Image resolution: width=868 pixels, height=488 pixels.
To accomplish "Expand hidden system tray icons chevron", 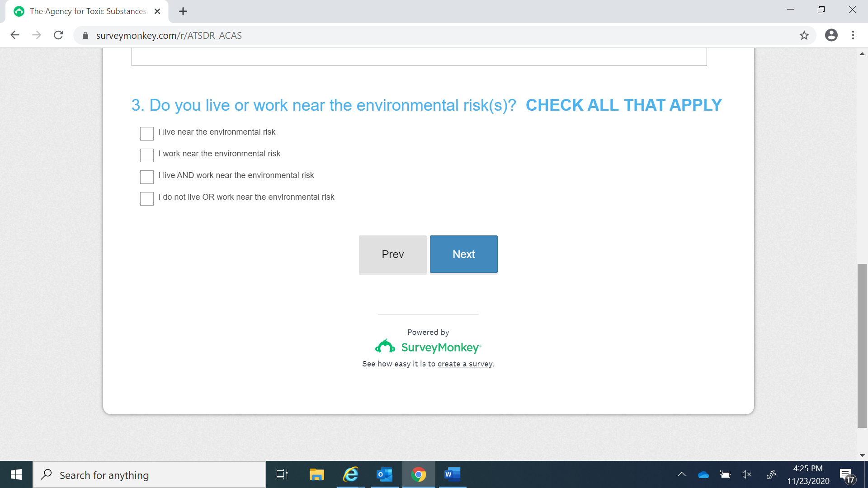I will click(681, 474).
